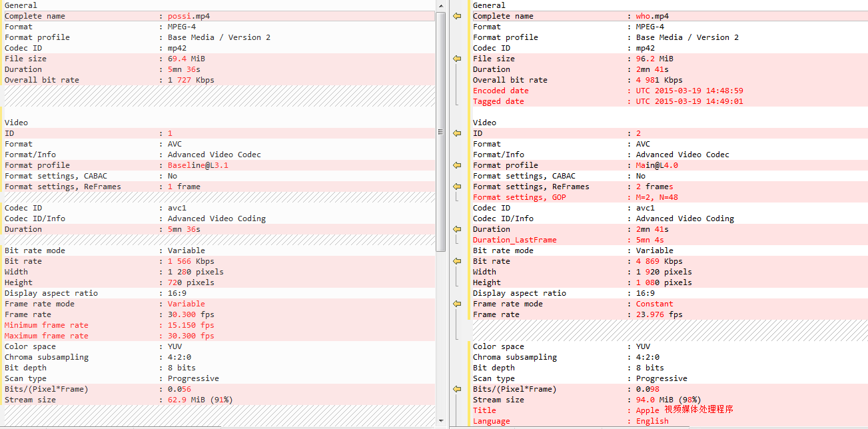Click the Baseline@L3.1 format profile value
The width and height of the screenshot is (868, 429).
tap(198, 165)
